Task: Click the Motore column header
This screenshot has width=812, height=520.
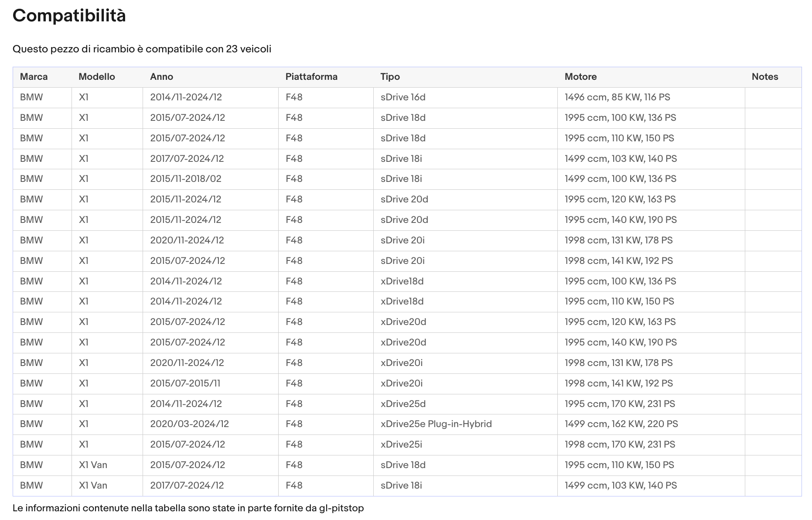Action: click(580, 77)
